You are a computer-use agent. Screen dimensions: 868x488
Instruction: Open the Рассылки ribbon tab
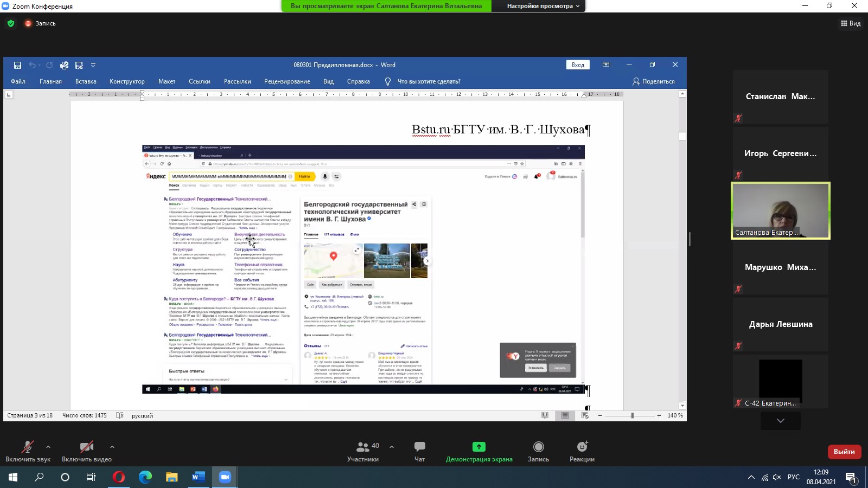(x=237, y=81)
